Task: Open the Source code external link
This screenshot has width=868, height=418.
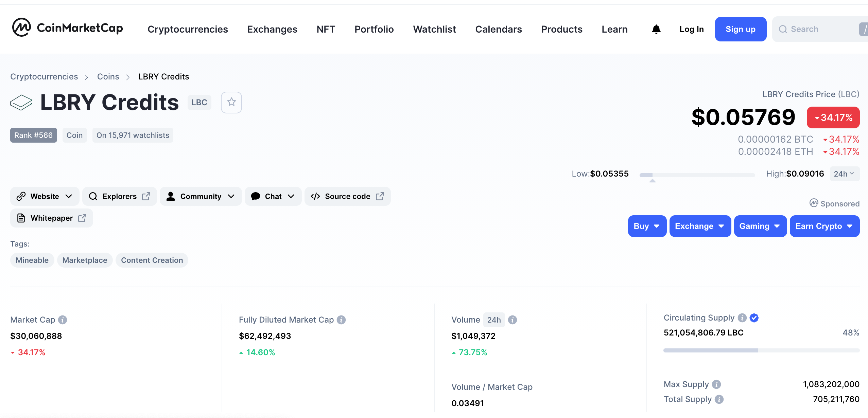Action: (347, 196)
